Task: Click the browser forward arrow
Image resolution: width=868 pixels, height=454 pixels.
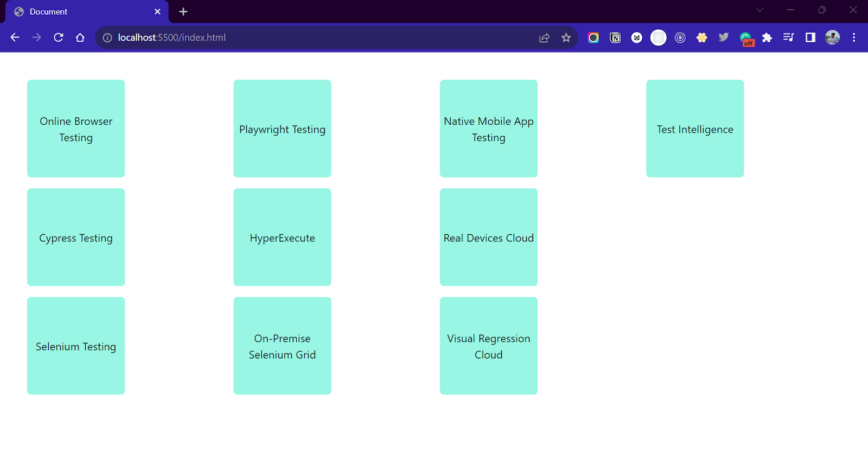Action: 36,37
